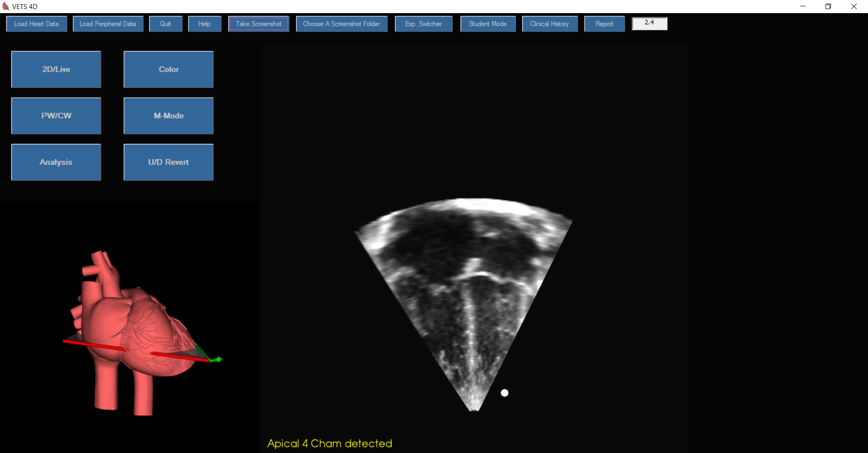Viewport: 868px width, 453px height.
Task: Click the white orientation marker dot
Action: [505, 393]
